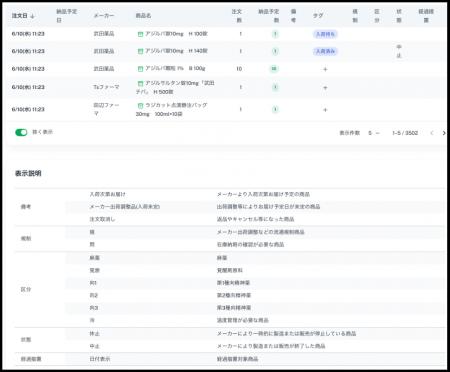Viewport: 450px width, 372px height.
Task: Click the タグ column header
Action: click(318, 16)
